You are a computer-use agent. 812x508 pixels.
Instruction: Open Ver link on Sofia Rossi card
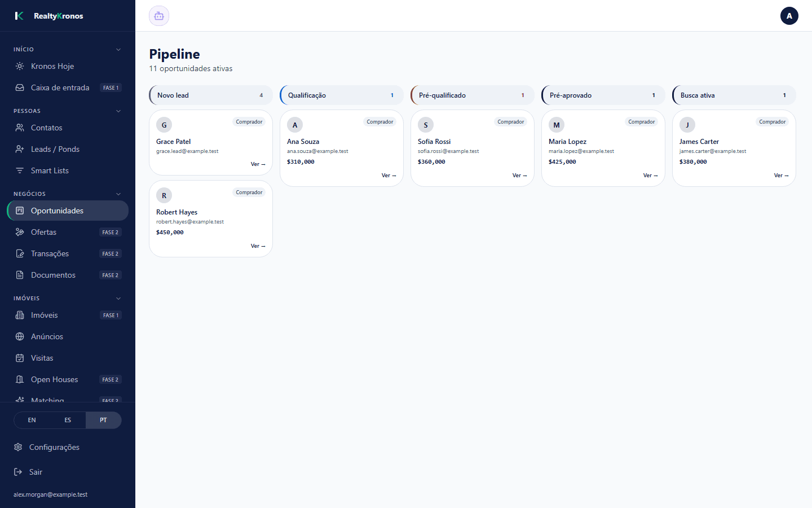click(x=519, y=176)
